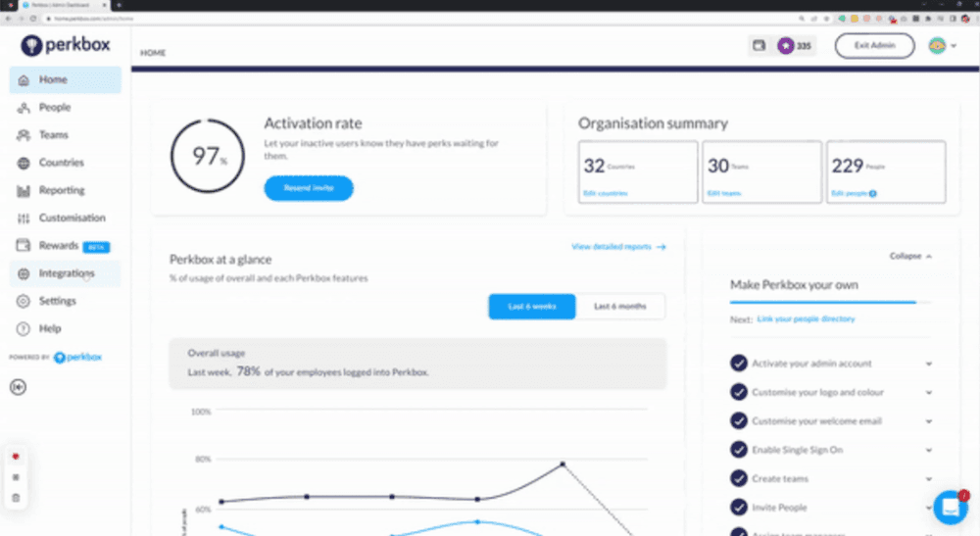Click the 97% activation rate circle
980x536 pixels.
click(x=208, y=156)
